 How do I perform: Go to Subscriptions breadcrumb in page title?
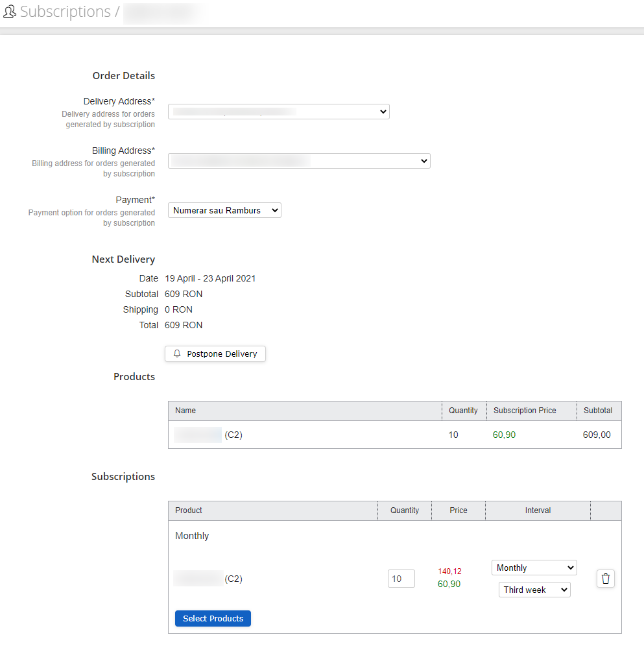[x=65, y=12]
